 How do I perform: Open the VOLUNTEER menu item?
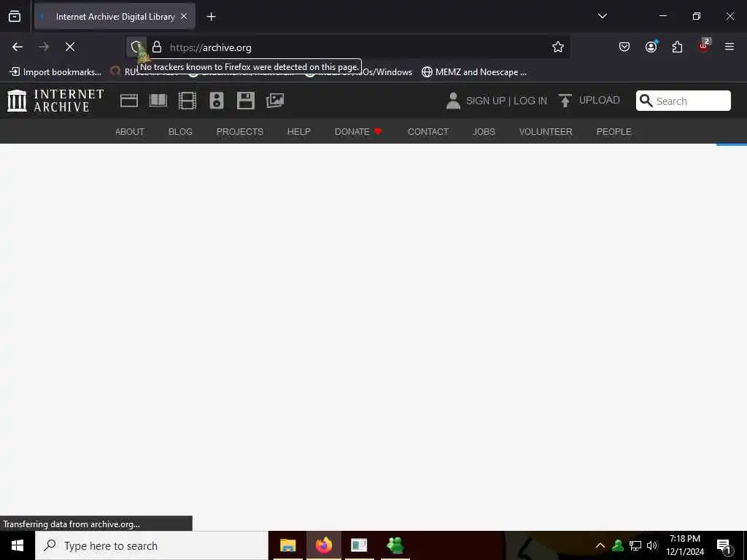coord(546,132)
